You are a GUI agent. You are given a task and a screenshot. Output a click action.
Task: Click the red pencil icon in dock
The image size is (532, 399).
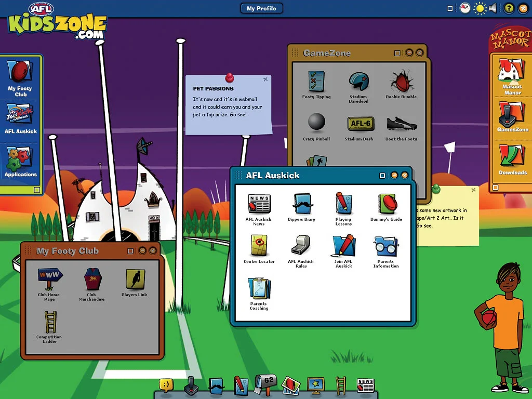pyautogui.click(x=241, y=386)
